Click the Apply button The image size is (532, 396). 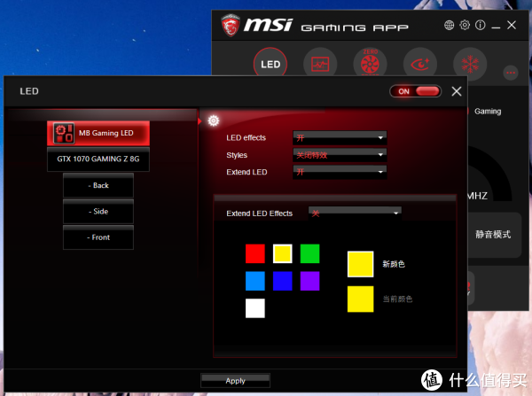click(x=235, y=381)
